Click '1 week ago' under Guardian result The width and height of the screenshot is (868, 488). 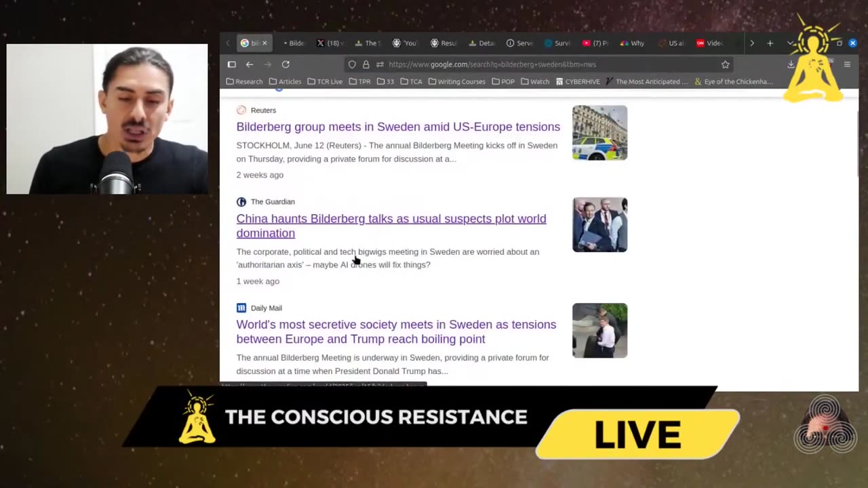pyautogui.click(x=258, y=281)
